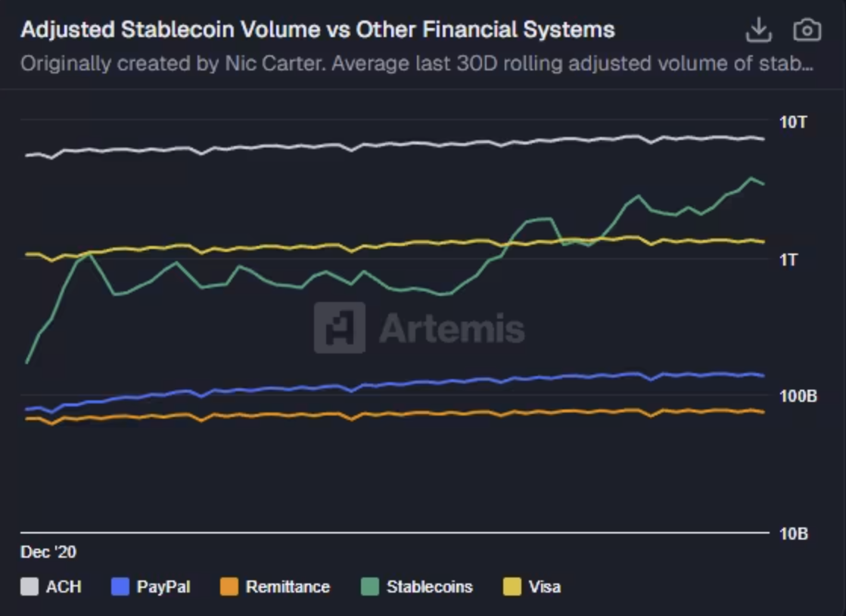
Task: Toggle Stablecoins series via legend label
Action: [429, 586]
